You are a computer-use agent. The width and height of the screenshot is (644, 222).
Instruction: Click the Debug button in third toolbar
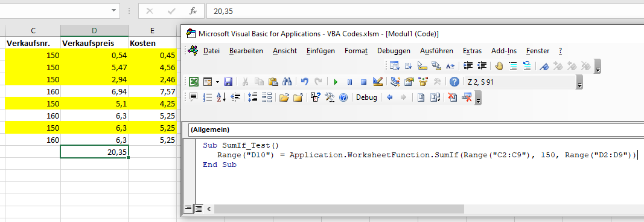pos(366,97)
